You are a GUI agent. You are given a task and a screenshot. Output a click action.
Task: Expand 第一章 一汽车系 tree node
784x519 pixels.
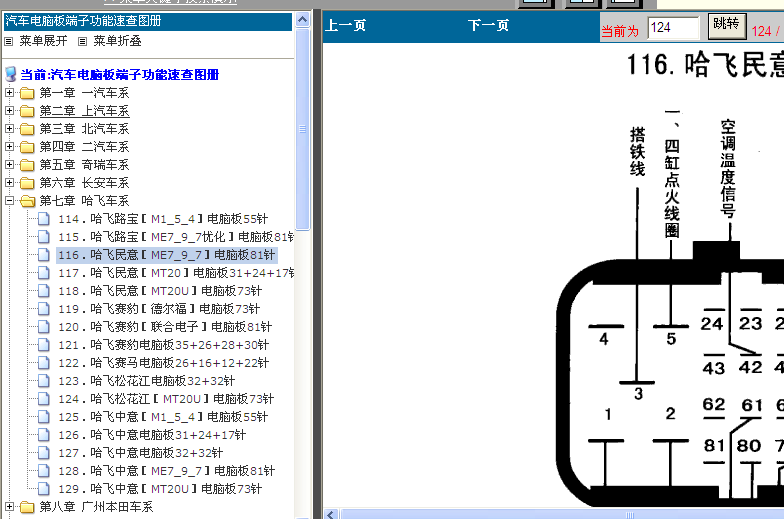(x=9, y=92)
